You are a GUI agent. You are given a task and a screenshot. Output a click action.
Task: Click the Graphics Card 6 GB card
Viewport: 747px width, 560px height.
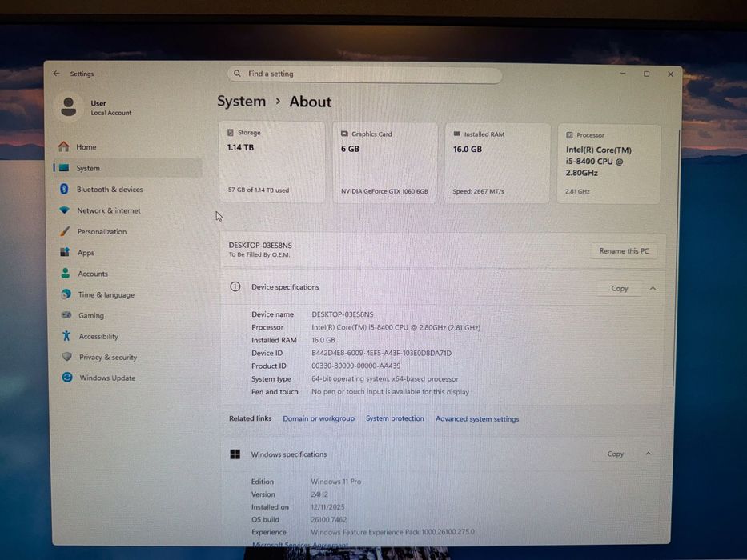(x=385, y=163)
